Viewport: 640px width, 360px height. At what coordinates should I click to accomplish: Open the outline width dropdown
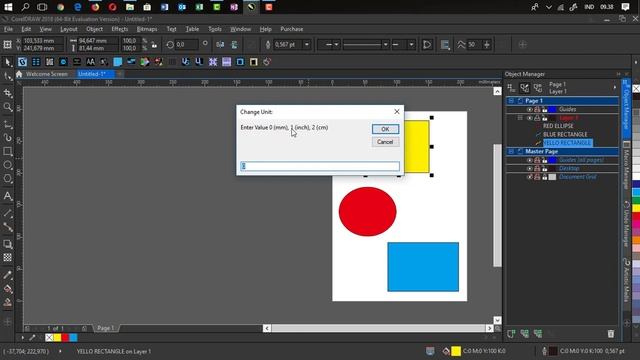[x=307, y=44]
